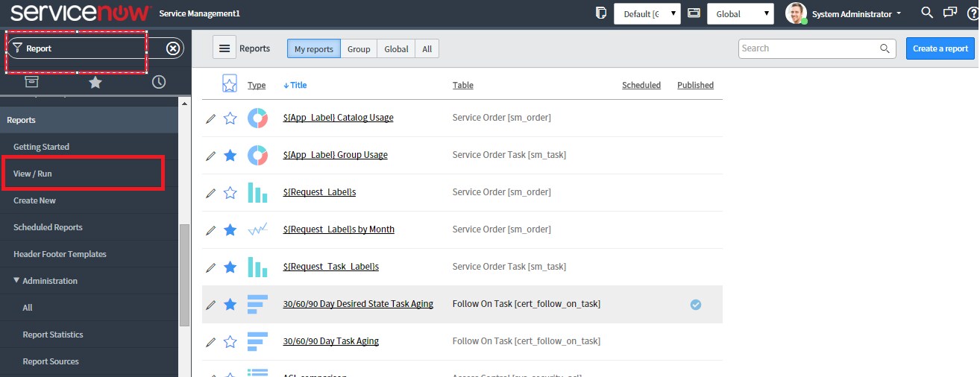
Task: Select the My reports tab
Action: [314, 48]
